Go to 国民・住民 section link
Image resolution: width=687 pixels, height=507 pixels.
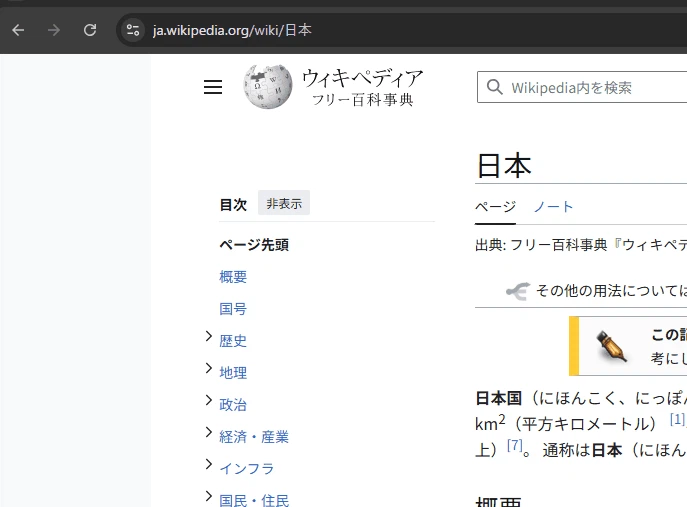(x=254, y=500)
